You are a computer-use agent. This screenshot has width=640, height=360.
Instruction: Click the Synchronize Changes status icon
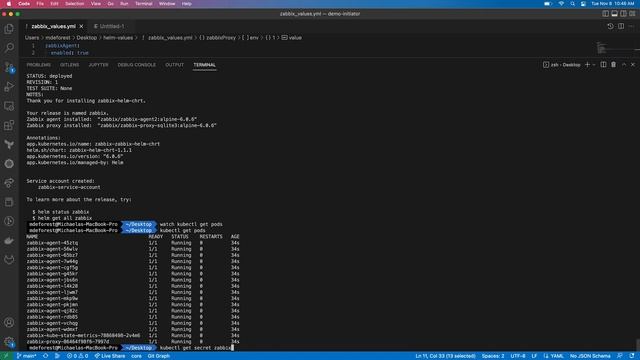coord(45,356)
